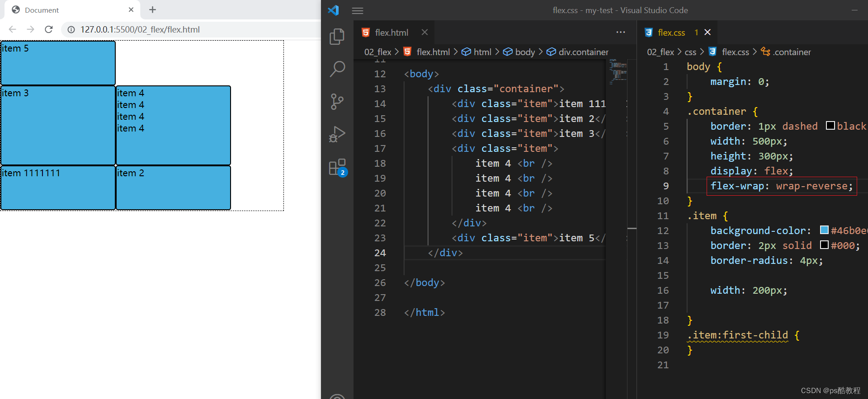Click flex.css breadcrumb segment
The width and height of the screenshot is (868, 399).
(736, 52)
